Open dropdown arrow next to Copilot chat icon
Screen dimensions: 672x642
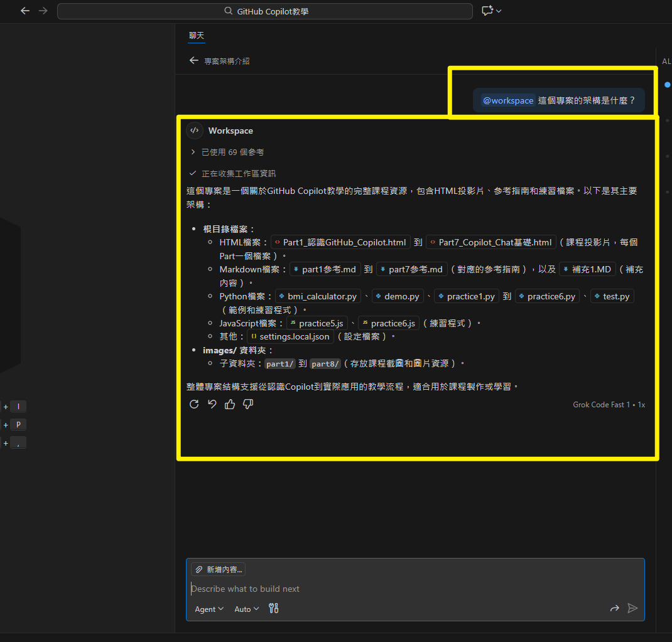pos(499,11)
